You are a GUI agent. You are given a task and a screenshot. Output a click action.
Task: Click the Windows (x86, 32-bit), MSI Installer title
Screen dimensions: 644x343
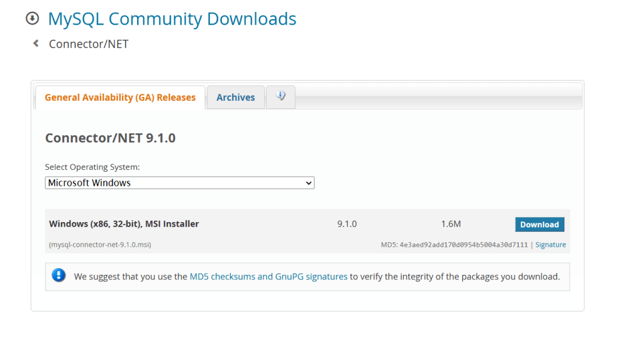(124, 224)
